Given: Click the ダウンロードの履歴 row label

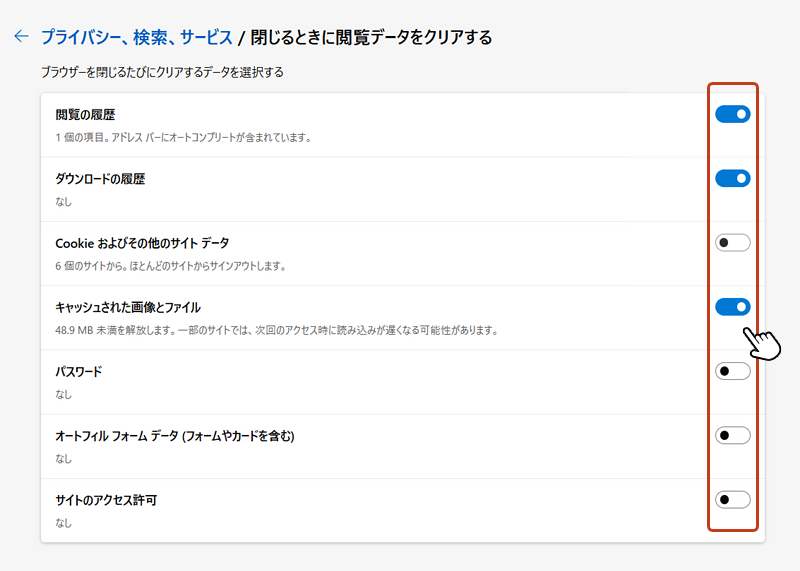Looking at the screenshot, I should (100, 179).
